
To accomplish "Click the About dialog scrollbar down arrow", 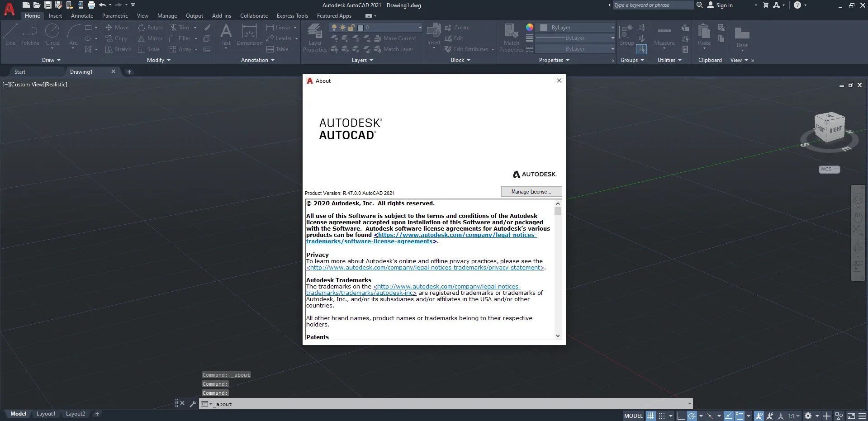I will pyautogui.click(x=558, y=336).
